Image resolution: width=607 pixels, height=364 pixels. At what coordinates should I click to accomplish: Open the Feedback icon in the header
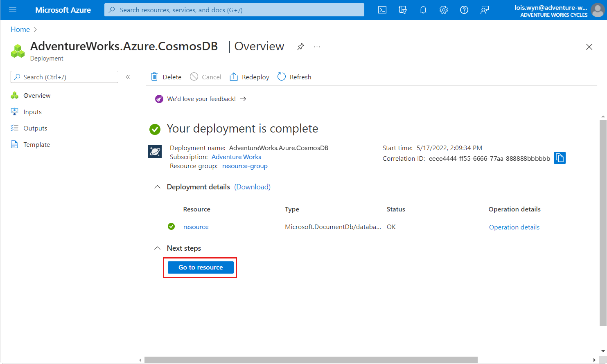pyautogui.click(x=485, y=10)
